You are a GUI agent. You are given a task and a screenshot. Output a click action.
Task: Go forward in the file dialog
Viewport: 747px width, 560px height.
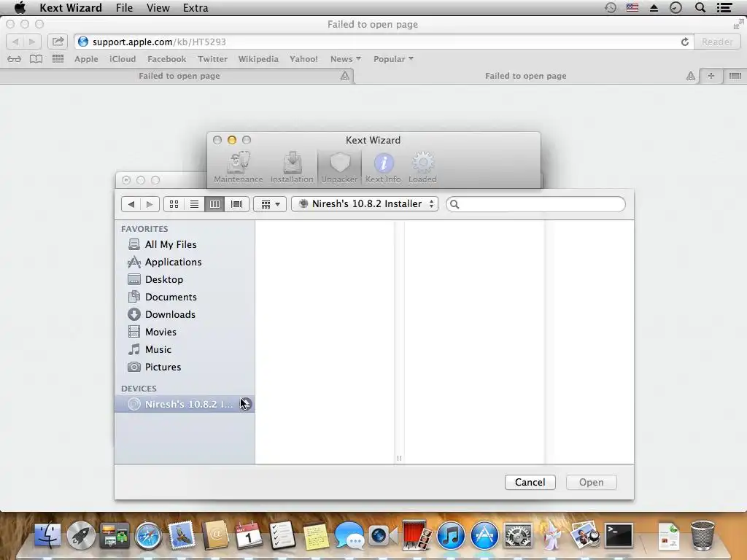tap(150, 204)
